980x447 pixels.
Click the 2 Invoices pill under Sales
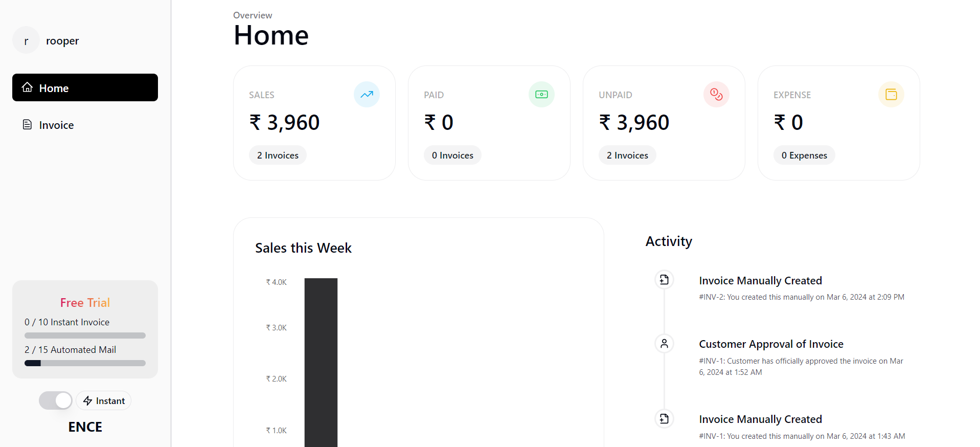(x=278, y=155)
